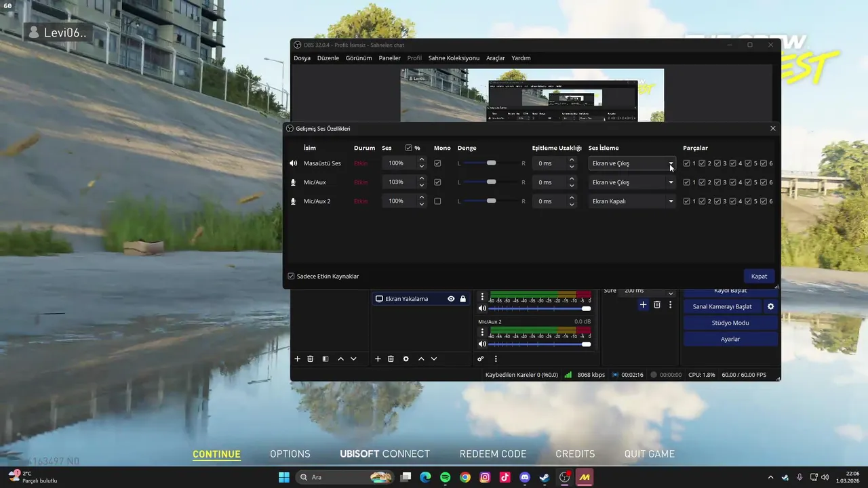Screen dimensions: 868x488
Task: Click Mic/Aux 2 mixer volume slider
Action: point(539,344)
